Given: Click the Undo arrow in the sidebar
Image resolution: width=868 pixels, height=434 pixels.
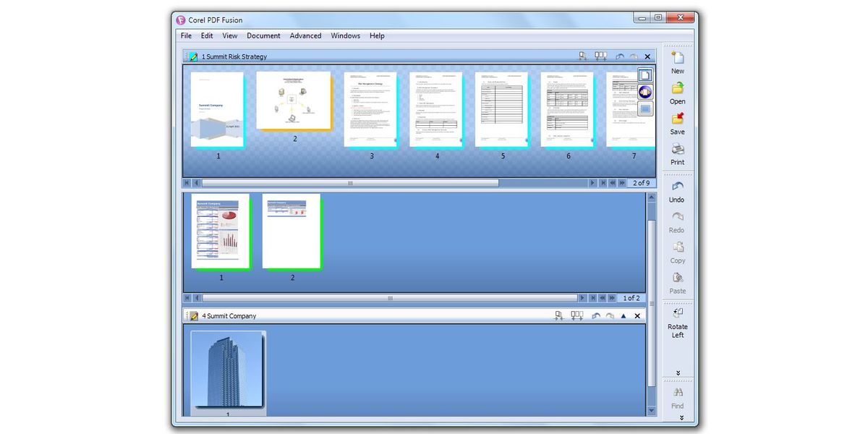Looking at the screenshot, I should tap(677, 187).
